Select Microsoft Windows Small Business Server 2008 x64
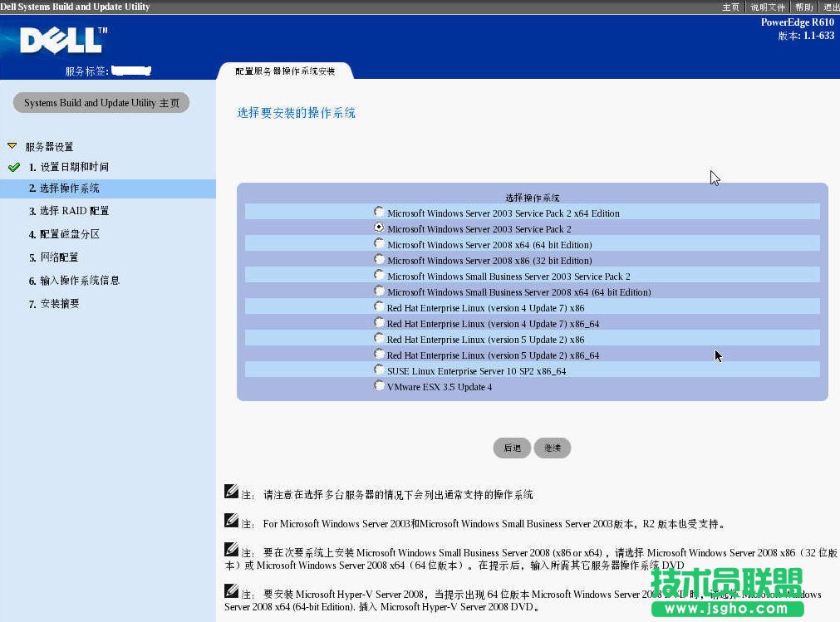Viewport: 840px width, 622px height. point(380,291)
